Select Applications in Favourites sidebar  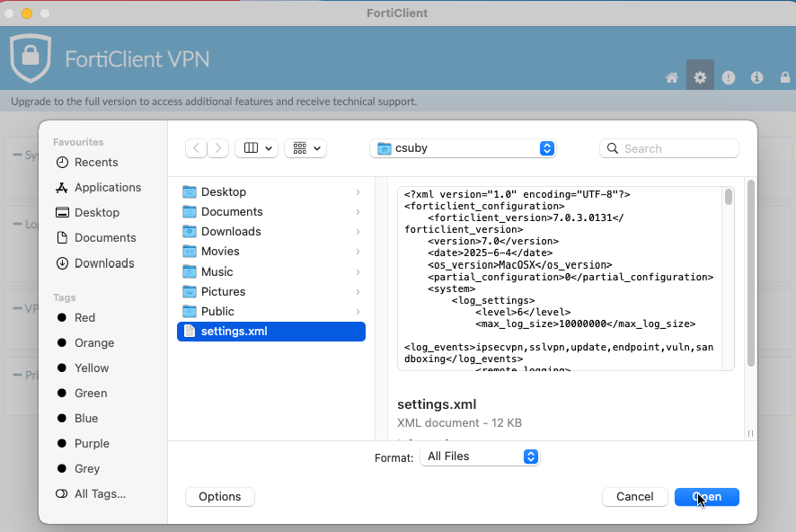click(x=99, y=187)
